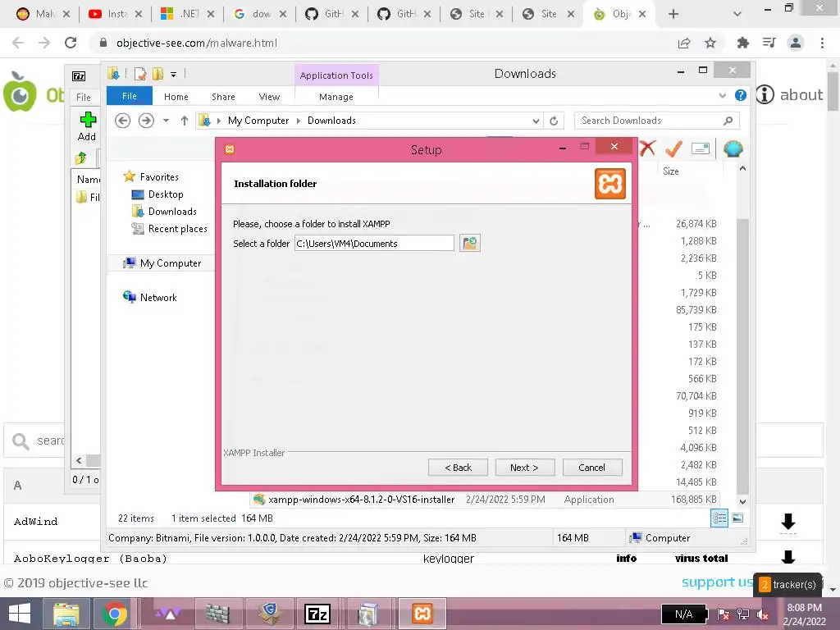
Task: Select Favorites in navigation pane
Action: [158, 177]
